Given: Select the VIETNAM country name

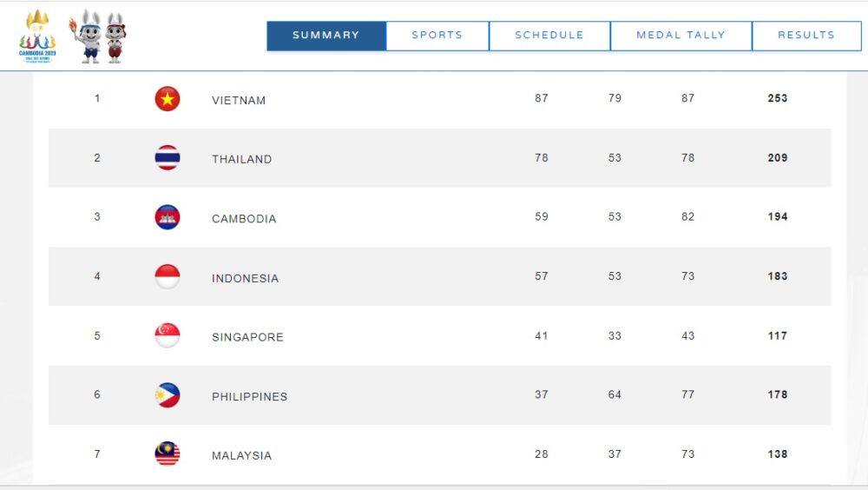Looking at the screenshot, I should coord(239,100).
